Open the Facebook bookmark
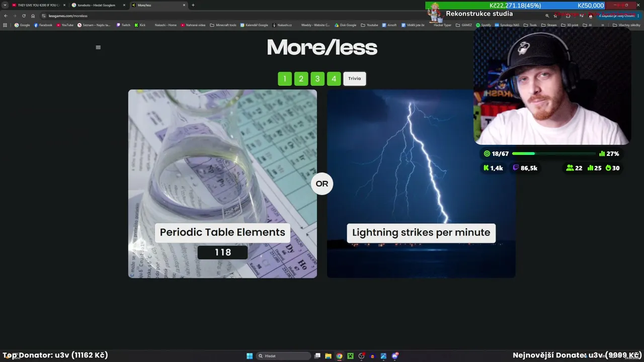 point(43,25)
